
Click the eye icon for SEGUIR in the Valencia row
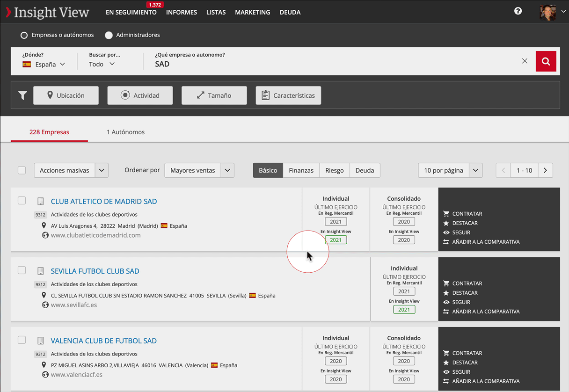pyautogui.click(x=446, y=372)
